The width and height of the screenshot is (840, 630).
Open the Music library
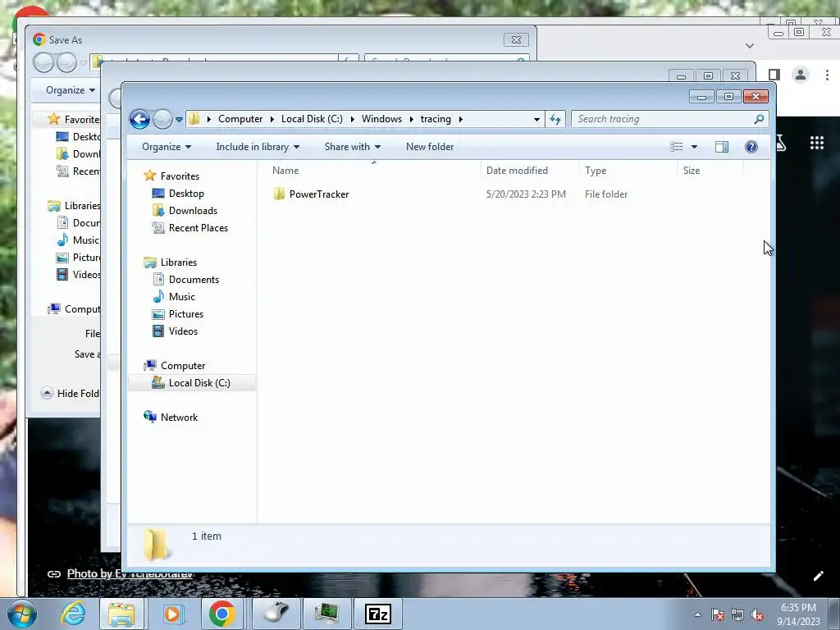pos(181,297)
